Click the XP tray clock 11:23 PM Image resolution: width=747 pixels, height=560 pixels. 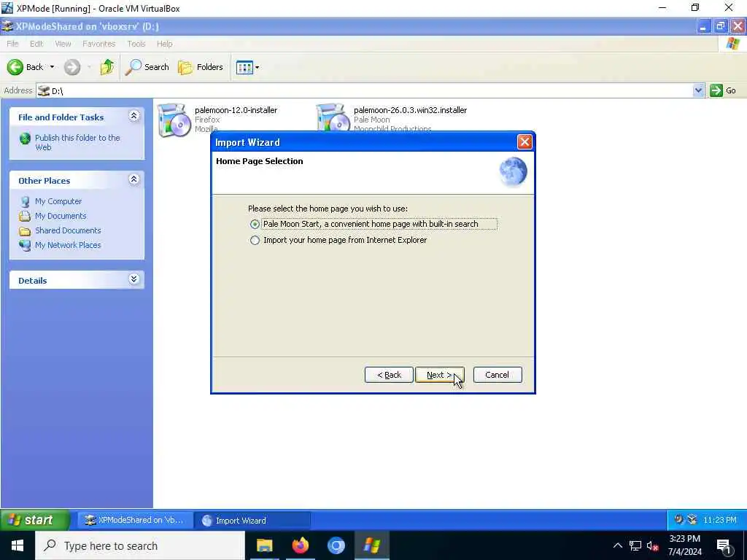(719, 520)
